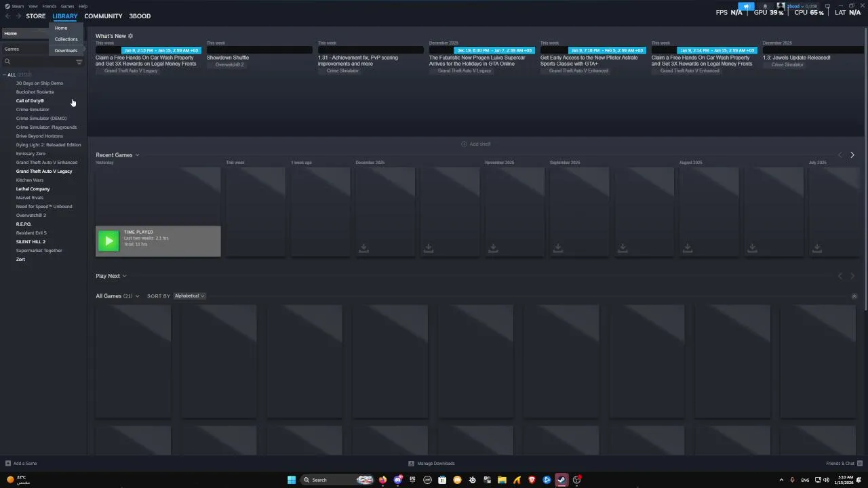The image size is (868, 488).
Task: Open the Friends menu
Action: coord(50,6)
